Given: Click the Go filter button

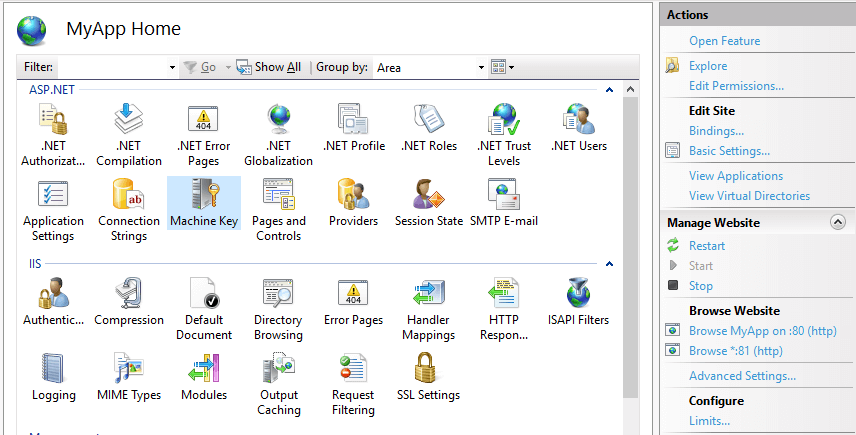Looking at the screenshot, I should (x=200, y=67).
